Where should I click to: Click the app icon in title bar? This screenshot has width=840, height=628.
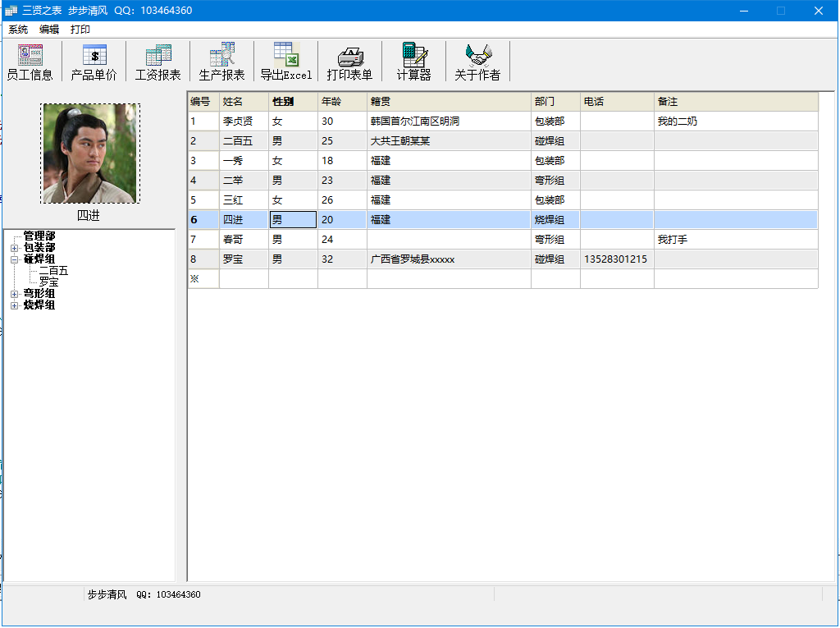tap(11, 11)
